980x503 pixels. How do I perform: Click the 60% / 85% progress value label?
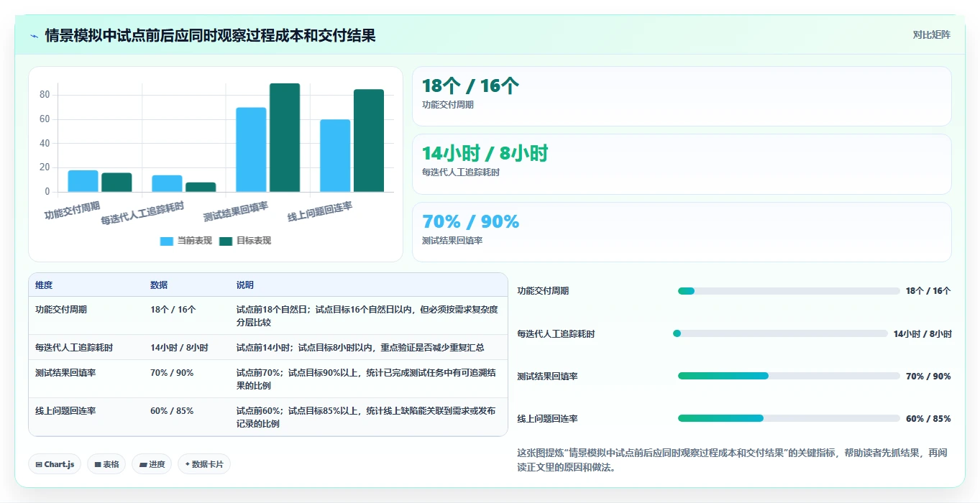click(928, 419)
